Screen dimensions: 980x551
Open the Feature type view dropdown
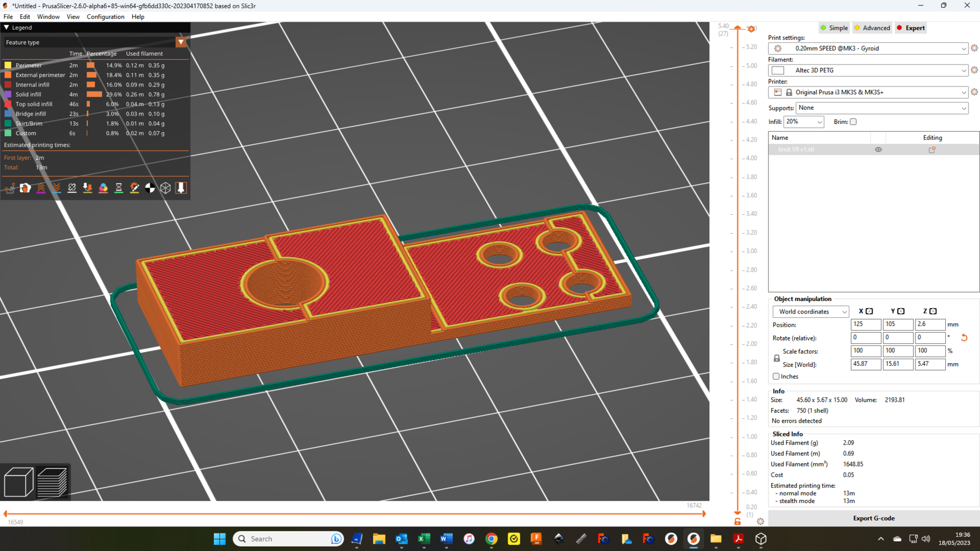(x=180, y=42)
